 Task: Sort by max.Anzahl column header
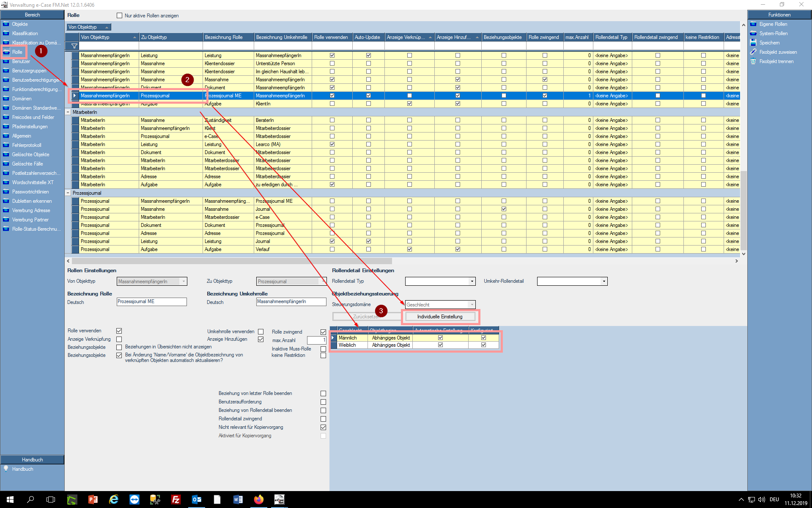coord(578,37)
